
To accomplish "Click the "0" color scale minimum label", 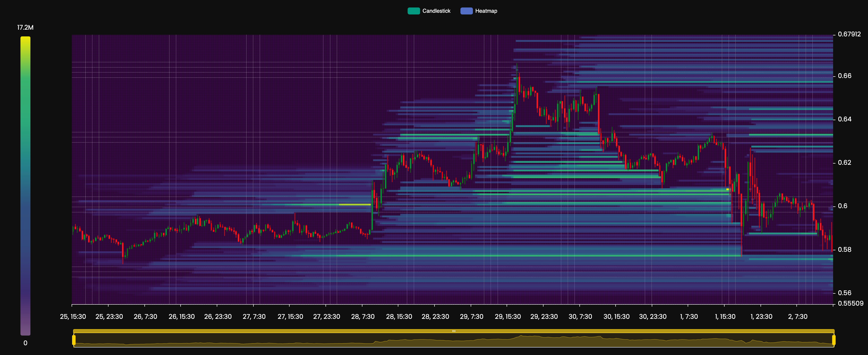I will 25,343.
